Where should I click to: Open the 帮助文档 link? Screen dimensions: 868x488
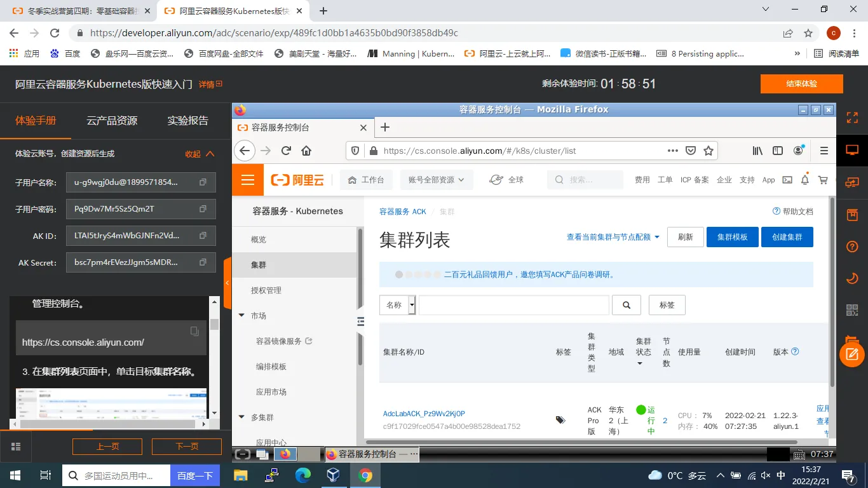793,212
